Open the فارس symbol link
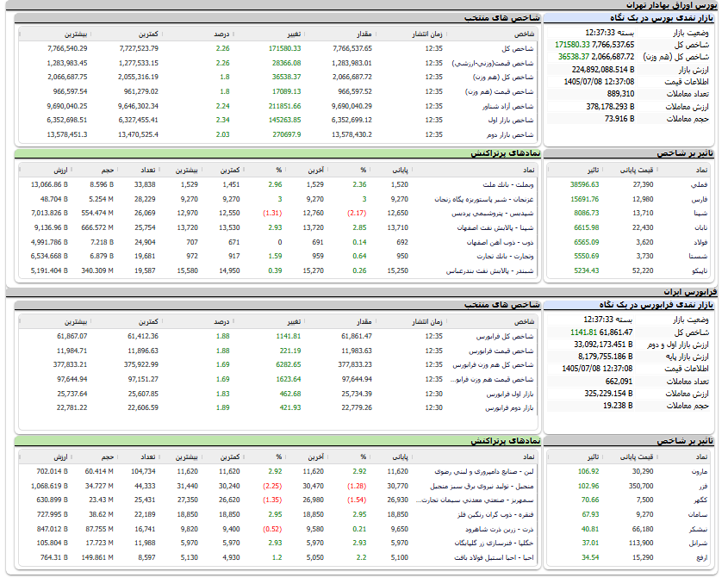 [700, 199]
